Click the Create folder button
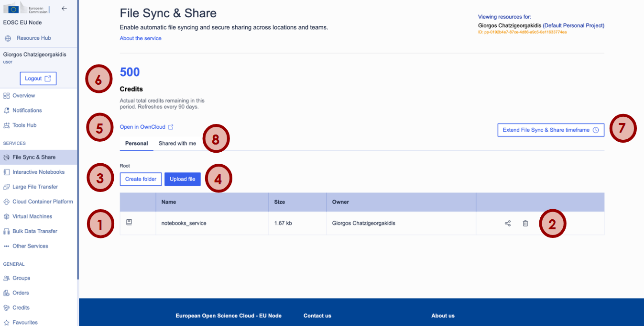The width and height of the screenshot is (644, 326). tap(141, 179)
